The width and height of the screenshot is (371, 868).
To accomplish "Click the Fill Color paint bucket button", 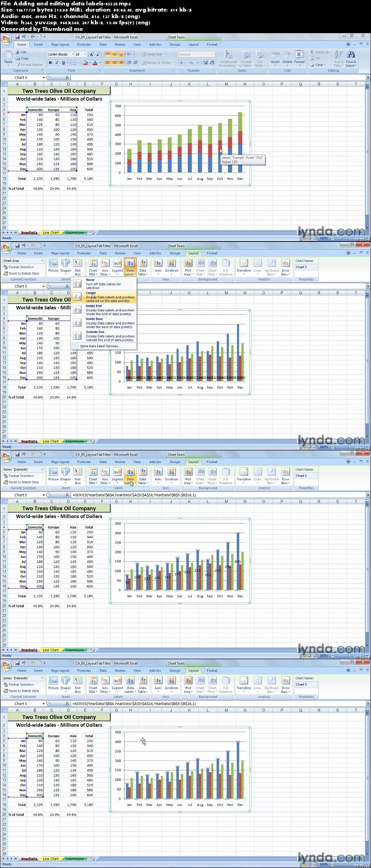I will click(x=86, y=62).
